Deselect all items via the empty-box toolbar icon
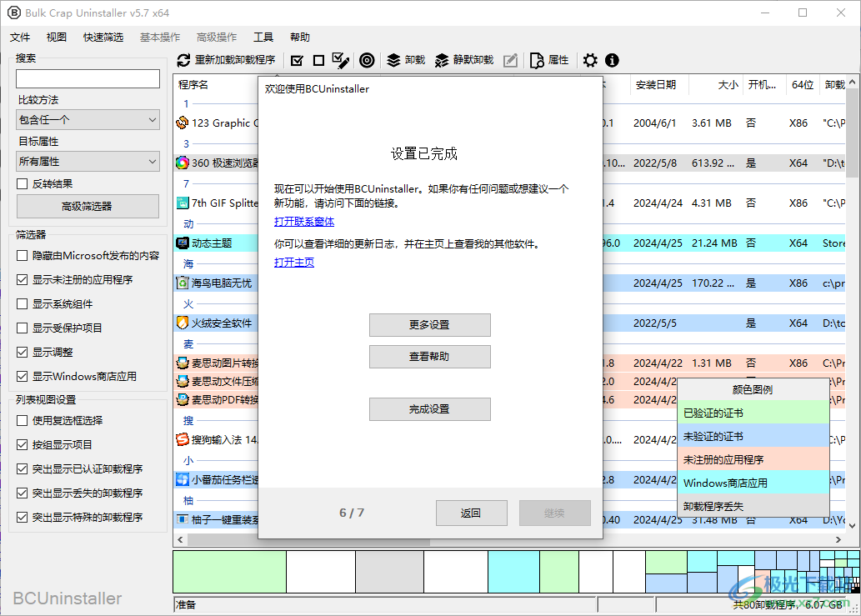Image resolution: width=861 pixels, height=616 pixels. [x=318, y=60]
